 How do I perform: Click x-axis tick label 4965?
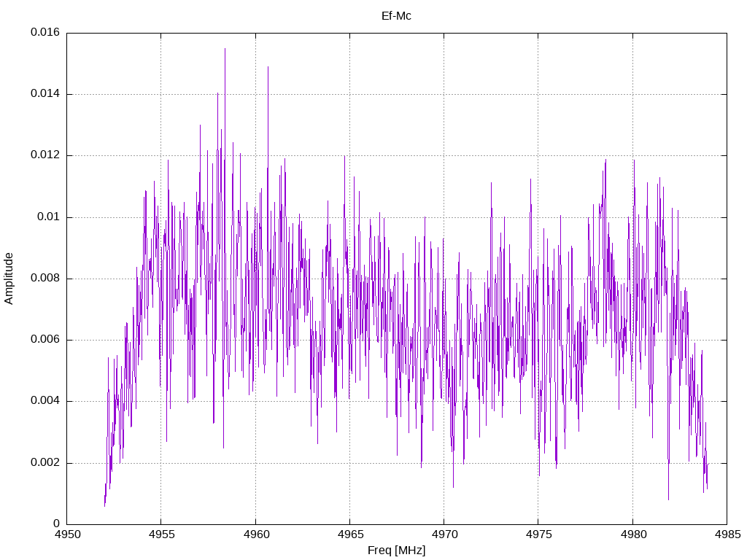pos(350,534)
